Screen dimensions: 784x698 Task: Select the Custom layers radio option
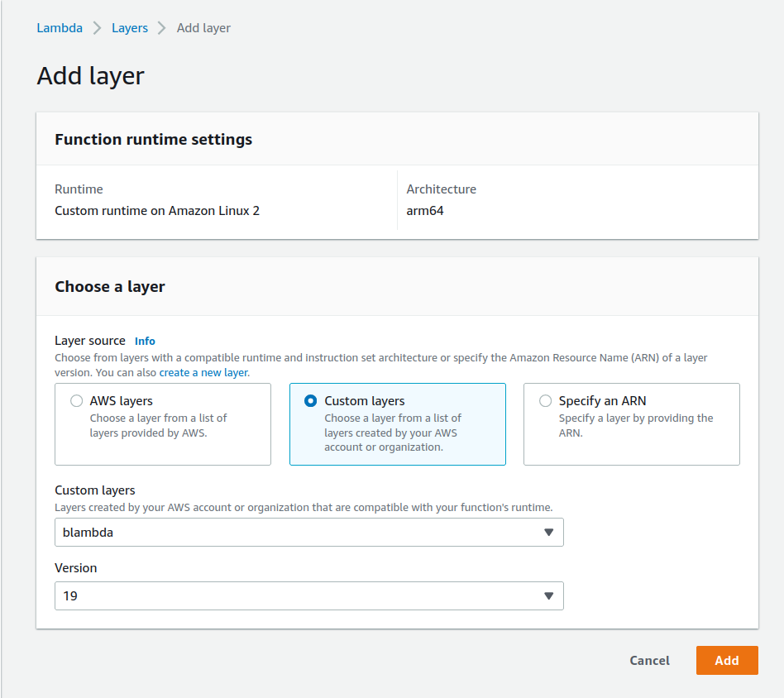pyautogui.click(x=310, y=401)
